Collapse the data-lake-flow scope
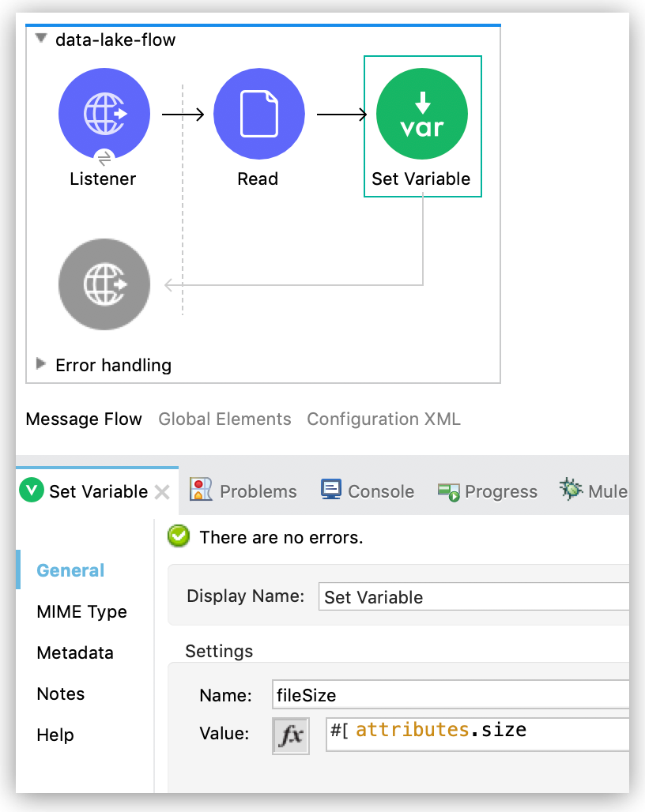 40,38
